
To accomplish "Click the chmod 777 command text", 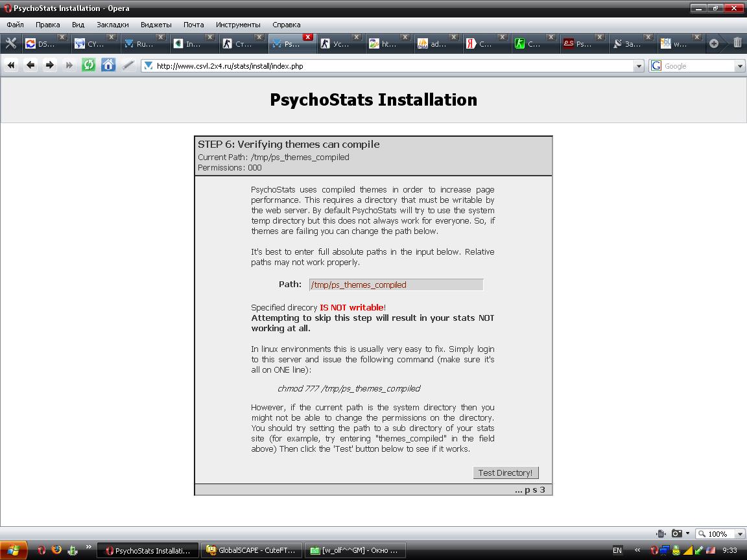I will click(x=349, y=389).
